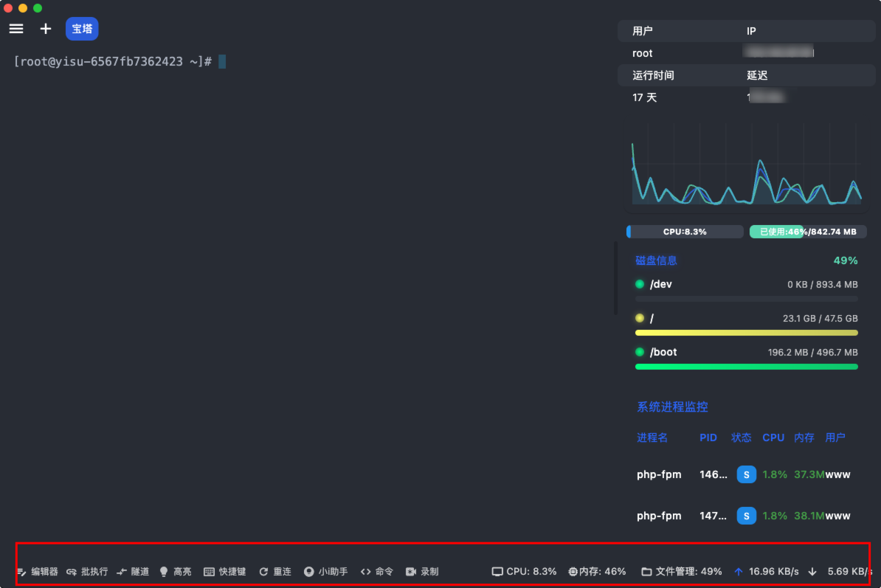Click the / root disk usage bar

click(746, 333)
